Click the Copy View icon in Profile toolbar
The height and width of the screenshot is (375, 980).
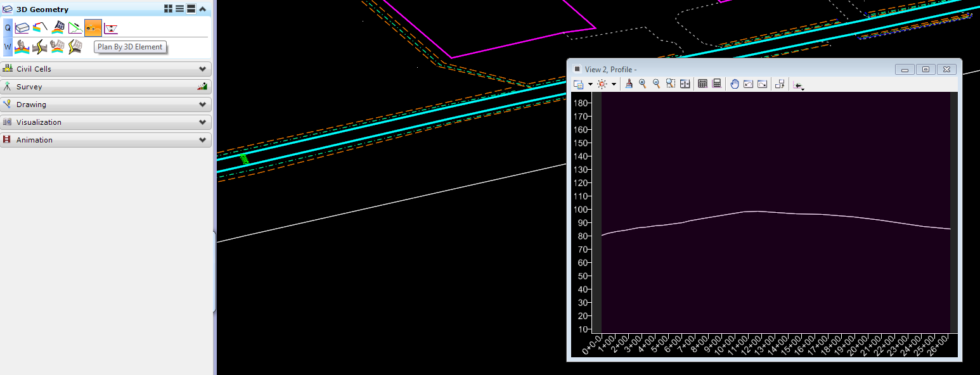coord(780,84)
